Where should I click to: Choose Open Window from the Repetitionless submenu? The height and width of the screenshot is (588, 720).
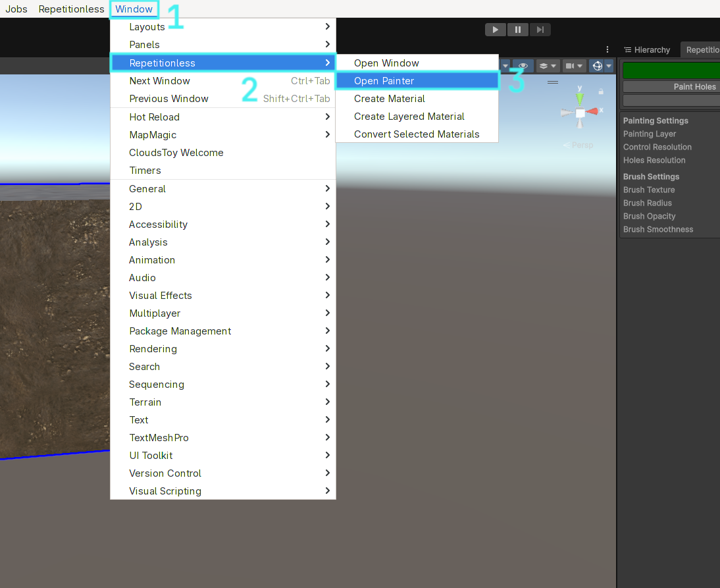coord(417,63)
